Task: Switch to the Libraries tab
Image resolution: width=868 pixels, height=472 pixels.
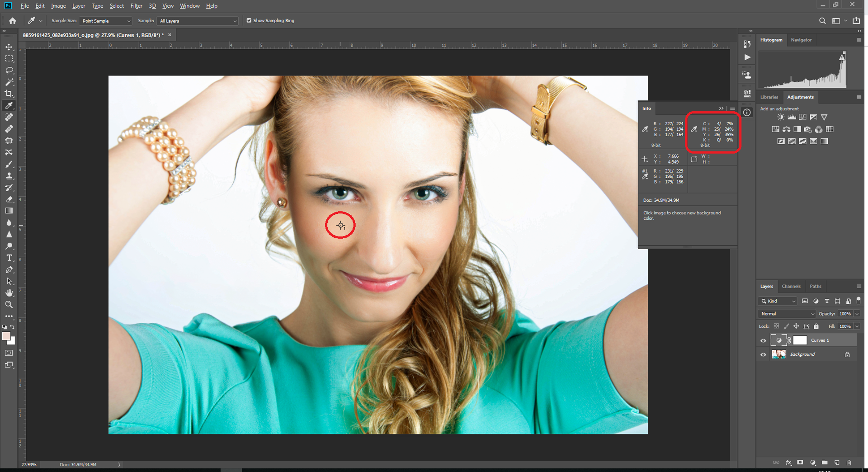Action: (x=769, y=97)
